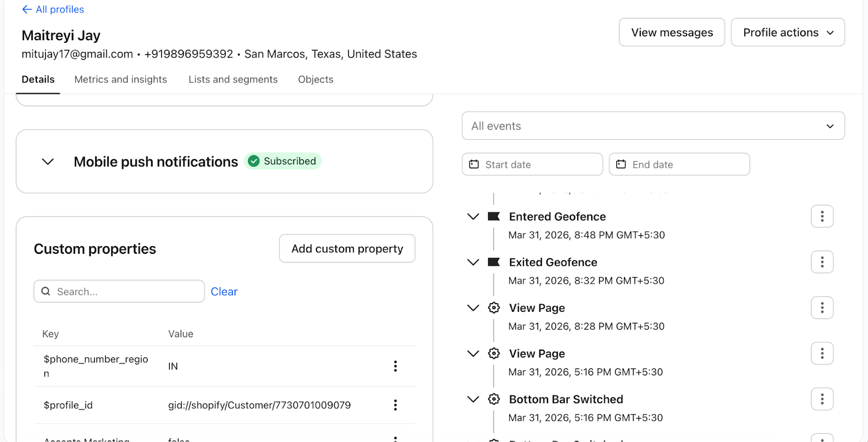868x442 pixels.
Task: Switch to Metrics and insights tab
Action: tap(120, 79)
